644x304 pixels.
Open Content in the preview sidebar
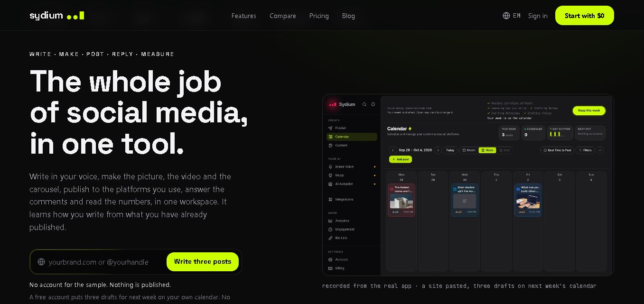tap(352, 146)
